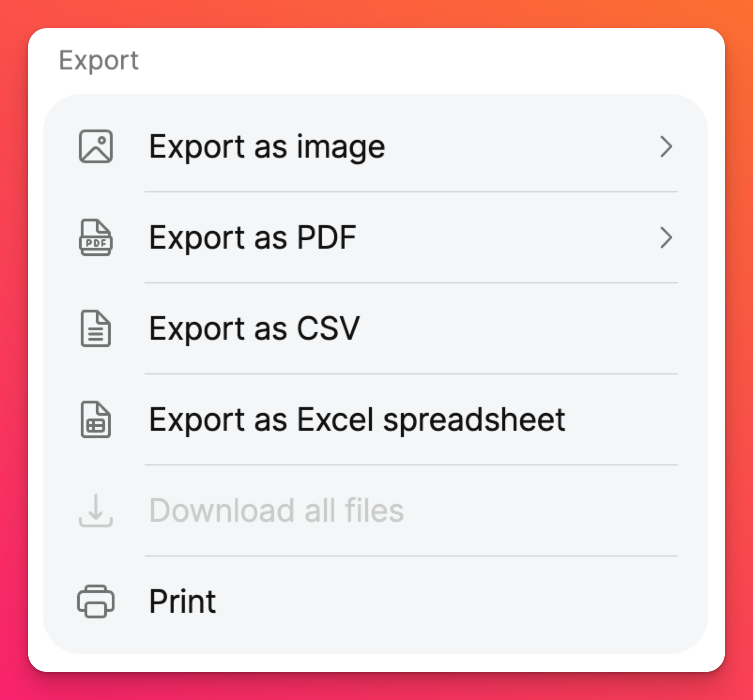The width and height of the screenshot is (753, 700).
Task: Click the download arrow tray icon
Action: coord(96,510)
